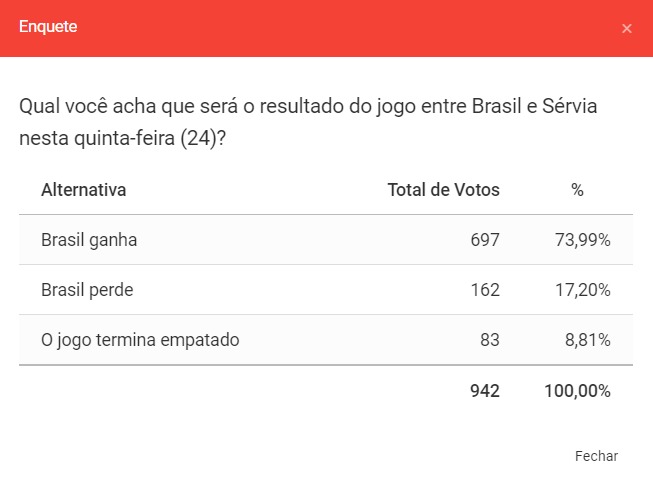Select the Brasil ganha row
Screen dimensions: 653x479
[89, 240]
